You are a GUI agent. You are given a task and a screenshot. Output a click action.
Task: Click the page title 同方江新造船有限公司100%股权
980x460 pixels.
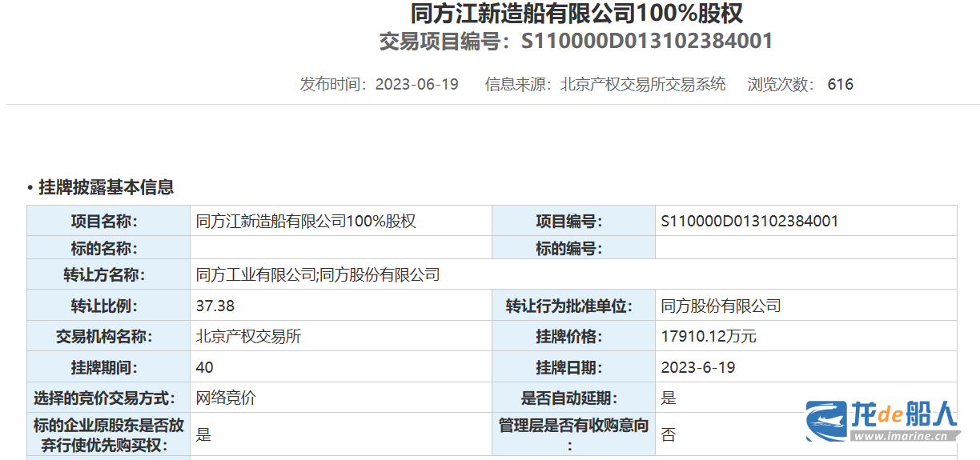[x=576, y=13]
